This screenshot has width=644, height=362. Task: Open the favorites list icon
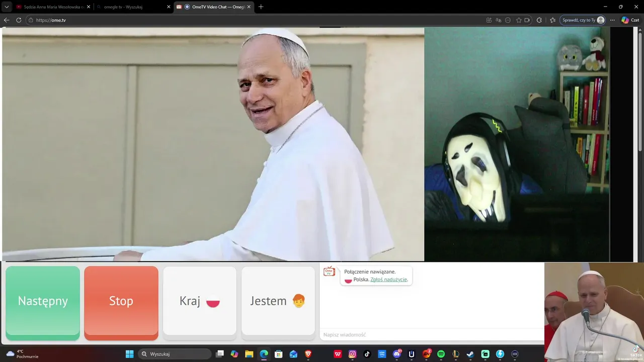pyautogui.click(x=552, y=20)
